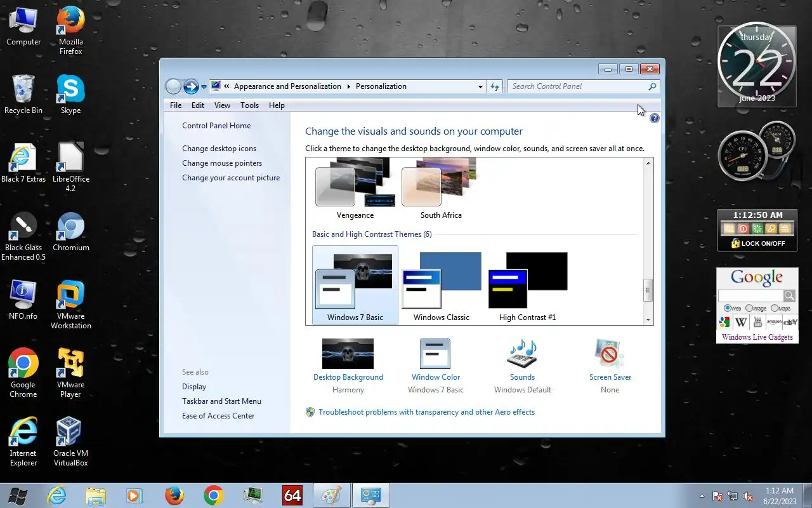Open Taskbar and Start Menu link

pyautogui.click(x=221, y=401)
